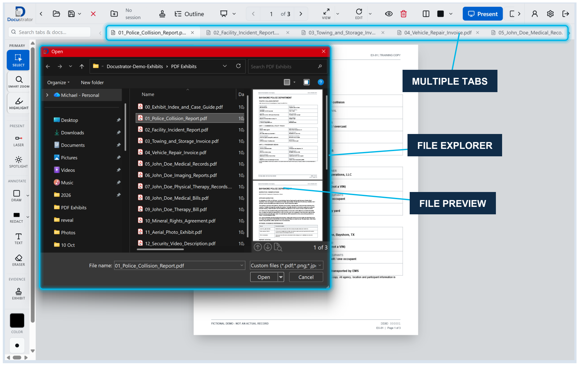The height and width of the screenshot is (366, 588).
Task: Click the Search tabs & docs field
Action: pos(50,32)
